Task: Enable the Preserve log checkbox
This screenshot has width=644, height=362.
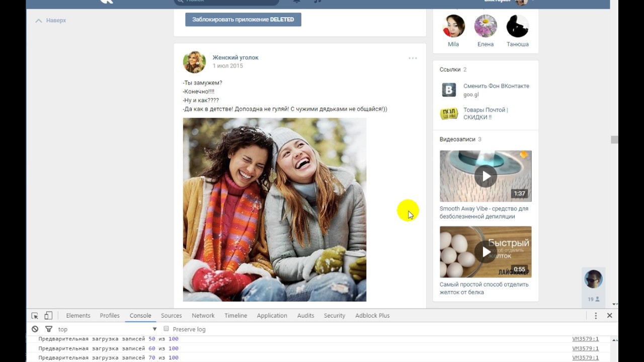Action: [x=166, y=329]
